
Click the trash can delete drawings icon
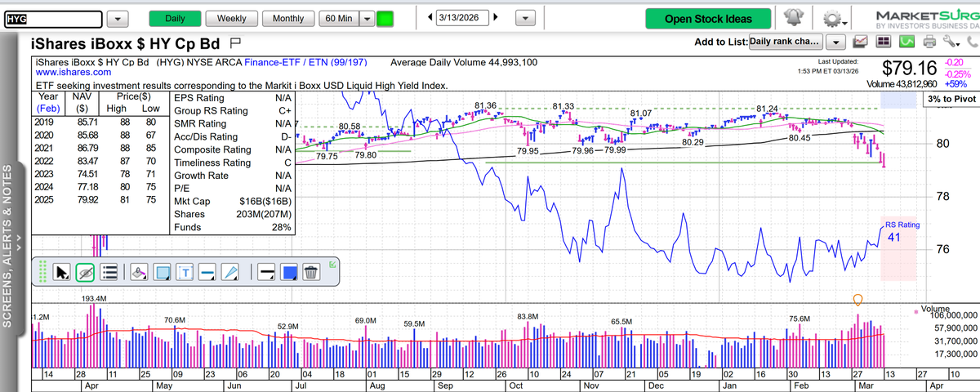click(x=310, y=272)
